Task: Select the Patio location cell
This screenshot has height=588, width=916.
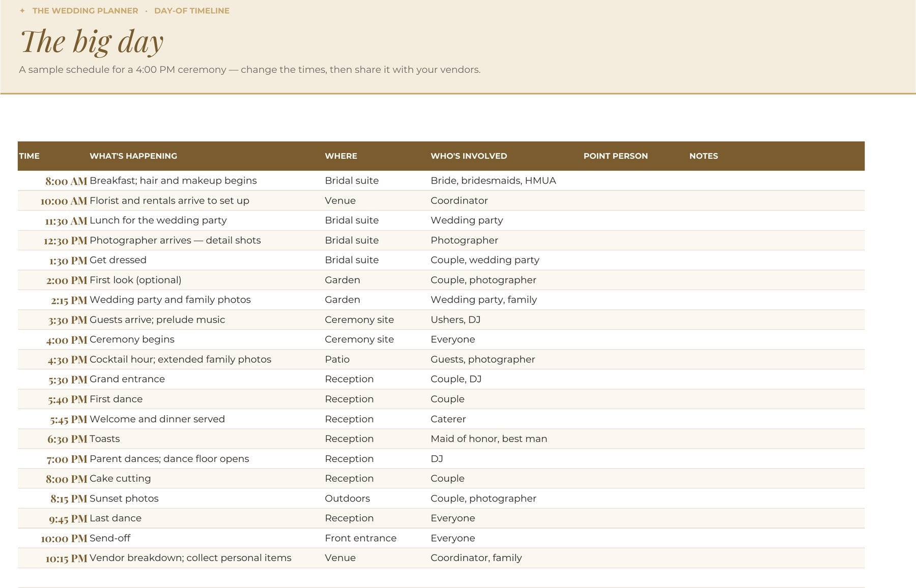Action: pyautogui.click(x=337, y=359)
